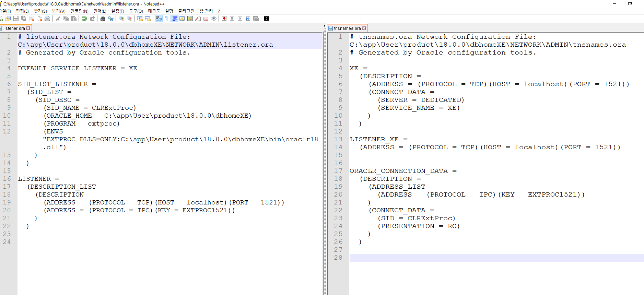Open the 플러그인 menu
Viewport: 644px width, 295px height.
[x=186, y=11]
